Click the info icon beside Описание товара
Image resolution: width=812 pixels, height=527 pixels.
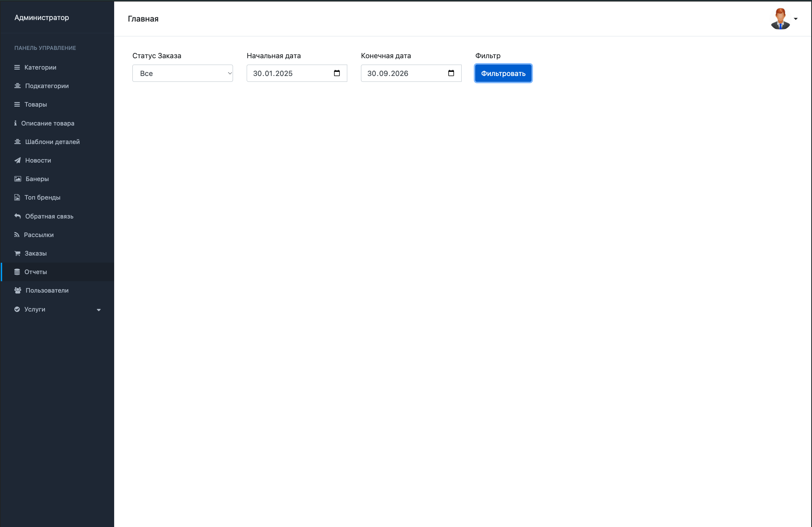(x=15, y=123)
